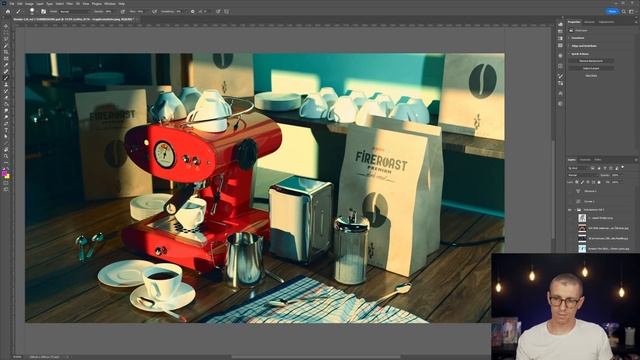Image resolution: width=640 pixels, height=360 pixels.
Task: Open smoothing options gear icon
Action: (192, 11)
